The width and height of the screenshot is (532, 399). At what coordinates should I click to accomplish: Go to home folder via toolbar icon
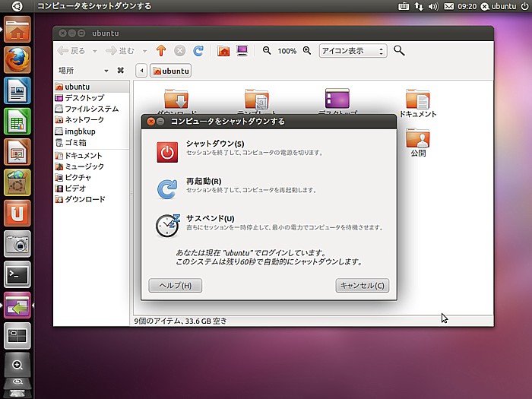click(223, 51)
